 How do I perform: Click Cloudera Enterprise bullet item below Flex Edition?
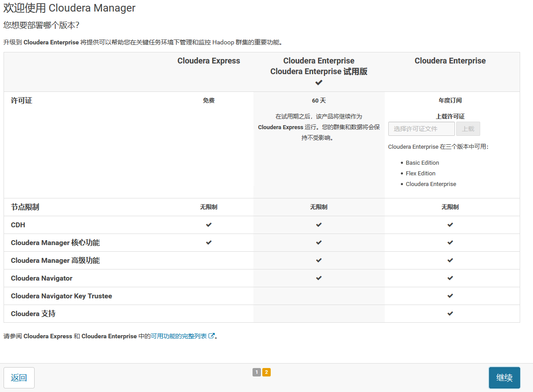click(431, 184)
